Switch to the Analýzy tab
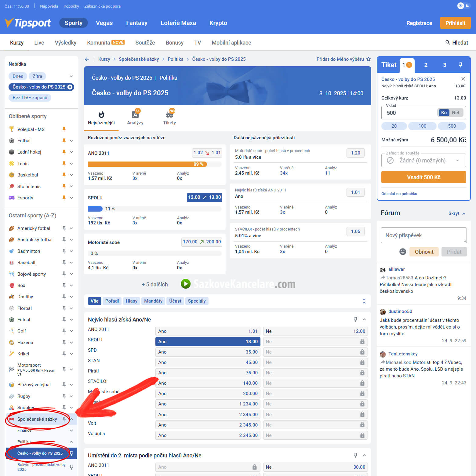 [135, 118]
